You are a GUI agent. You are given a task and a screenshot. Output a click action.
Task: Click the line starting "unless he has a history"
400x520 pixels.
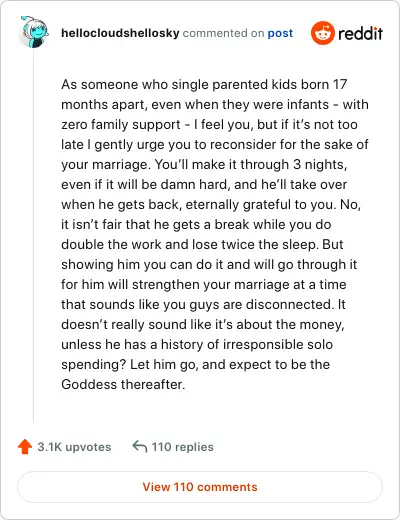(x=197, y=344)
